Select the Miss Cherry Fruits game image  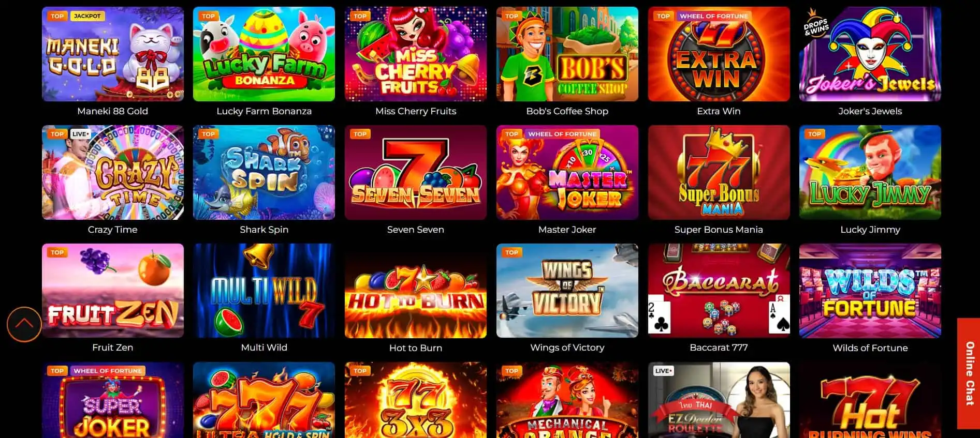(x=416, y=54)
